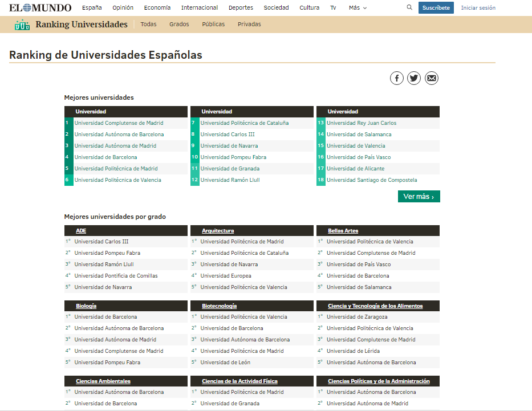Open the Biología degree ranking
Viewport: 532px width, 411px height.
tap(86, 306)
